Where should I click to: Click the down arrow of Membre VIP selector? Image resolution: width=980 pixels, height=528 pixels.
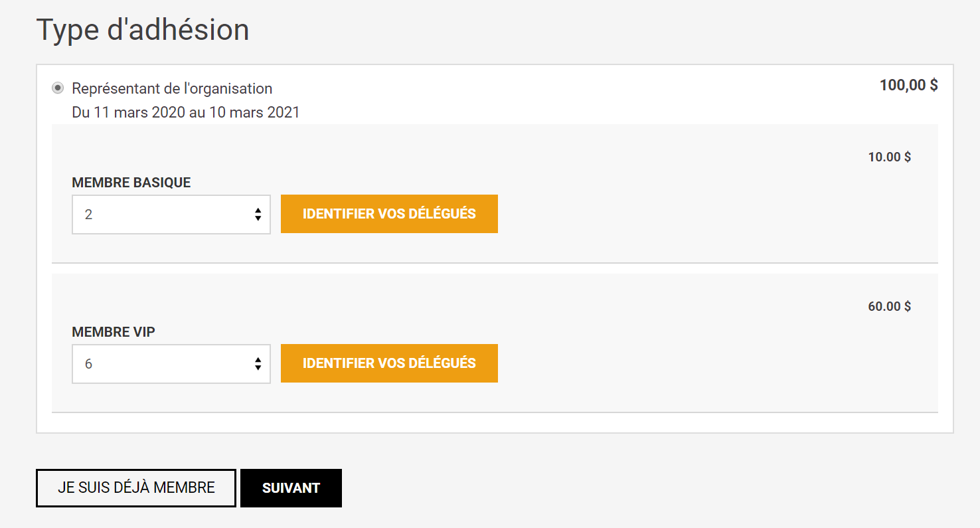[258, 368]
